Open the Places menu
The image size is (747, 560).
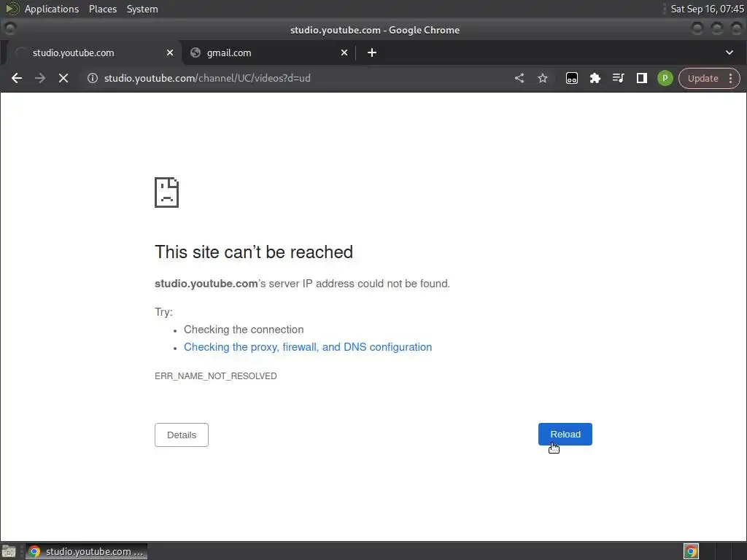[x=103, y=9]
